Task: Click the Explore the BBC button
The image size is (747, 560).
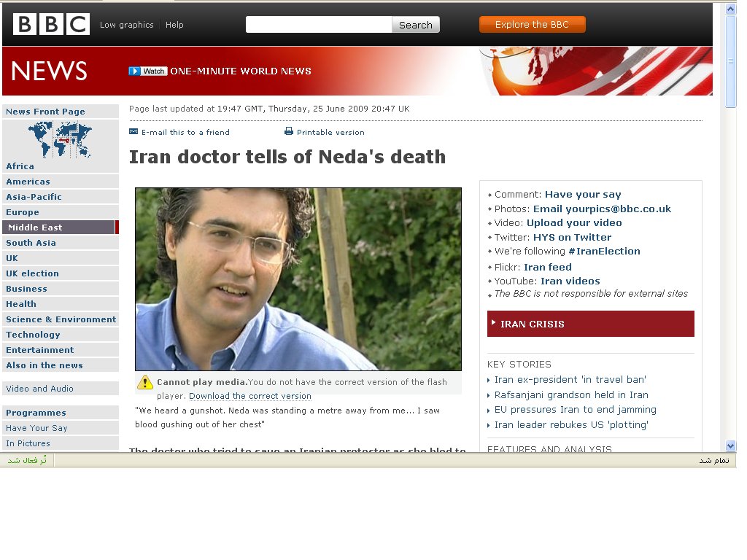Action: (532, 25)
